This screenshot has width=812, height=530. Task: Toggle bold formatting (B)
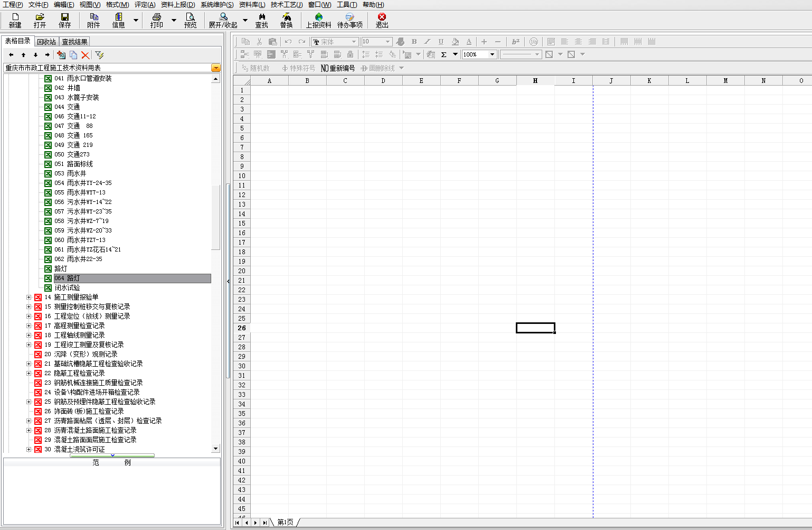click(414, 42)
